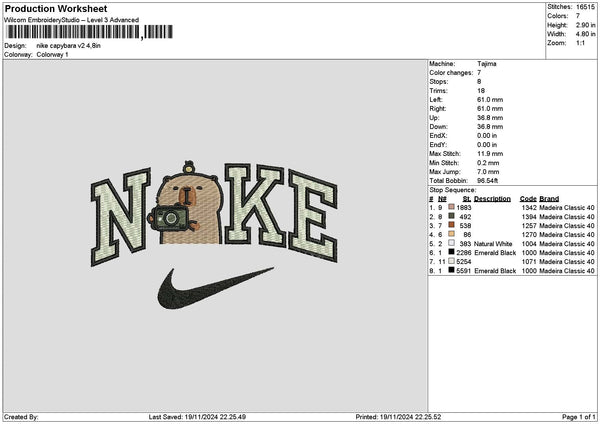
Task: Click the barcode under the software name
Action: pyautogui.click(x=90, y=32)
